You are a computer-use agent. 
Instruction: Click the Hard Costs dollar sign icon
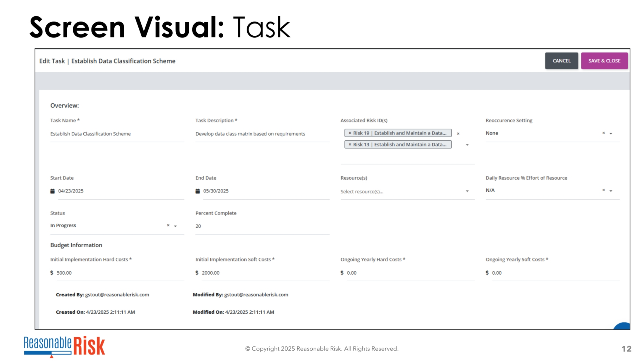(x=52, y=273)
